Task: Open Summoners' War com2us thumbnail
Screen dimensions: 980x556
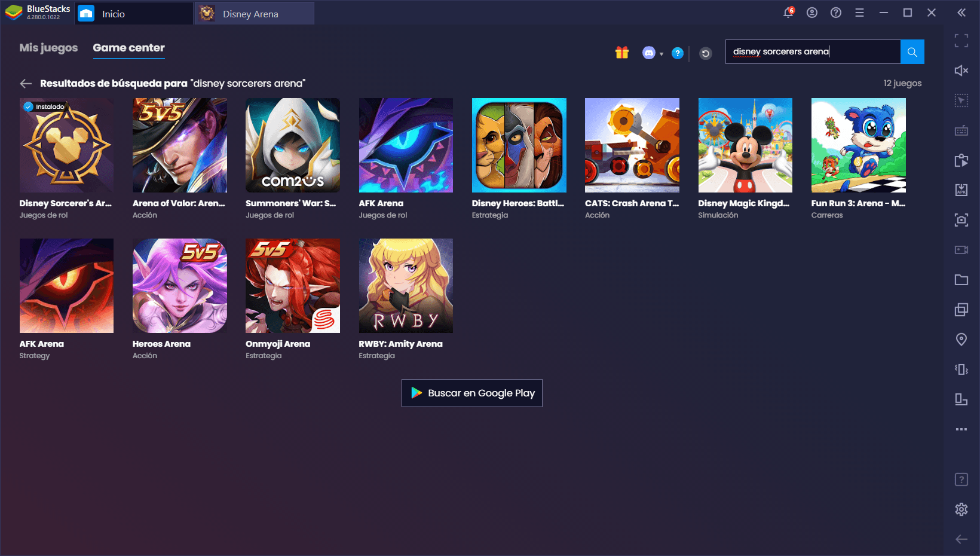Action: tap(293, 145)
